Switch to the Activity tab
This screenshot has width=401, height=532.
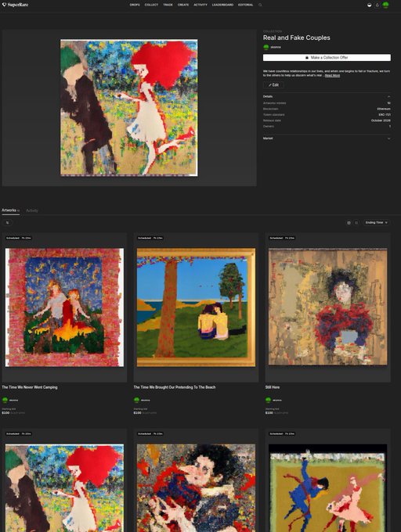pos(32,210)
